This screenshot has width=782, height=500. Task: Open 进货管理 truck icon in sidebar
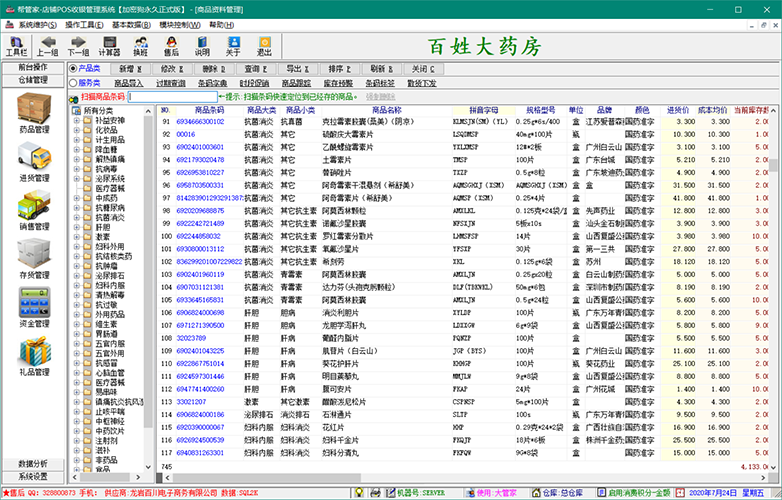point(33,160)
